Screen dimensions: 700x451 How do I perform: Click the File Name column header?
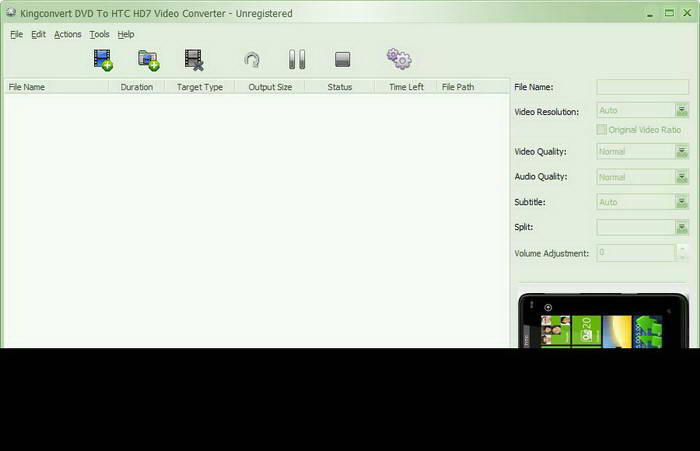coord(56,87)
